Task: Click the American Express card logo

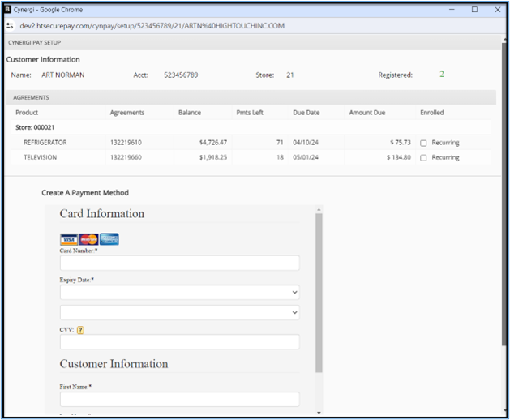Action: 109,239
